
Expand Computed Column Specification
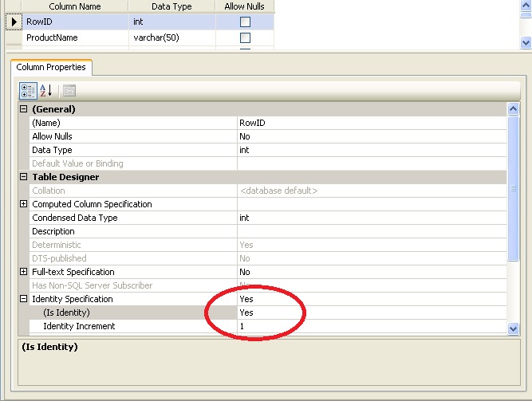tap(23, 204)
